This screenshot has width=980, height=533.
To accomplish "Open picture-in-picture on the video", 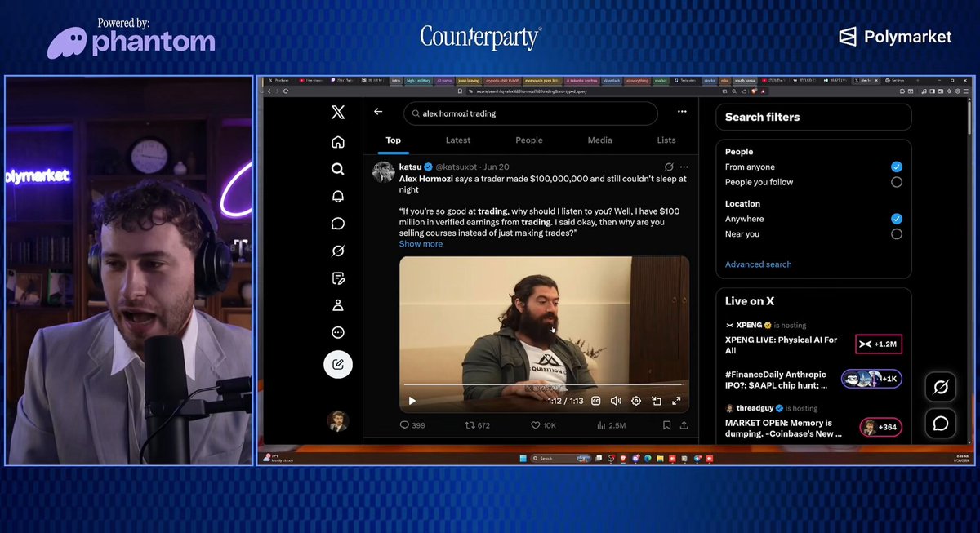I will pyautogui.click(x=657, y=401).
